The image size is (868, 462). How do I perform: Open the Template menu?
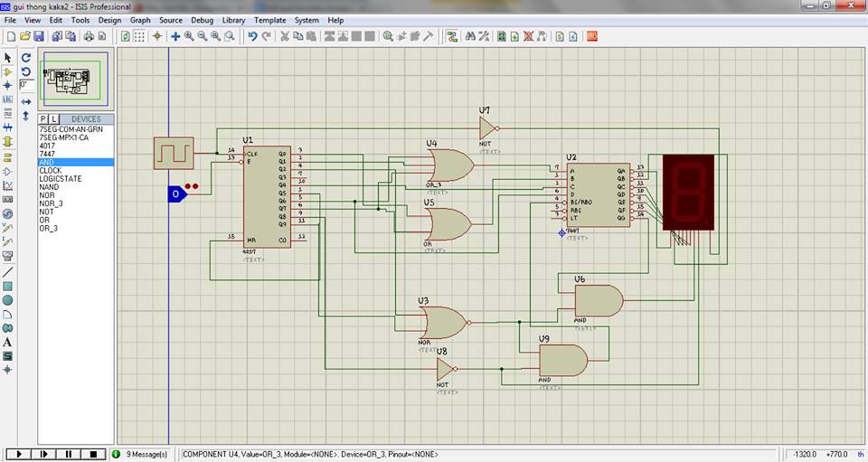(269, 20)
